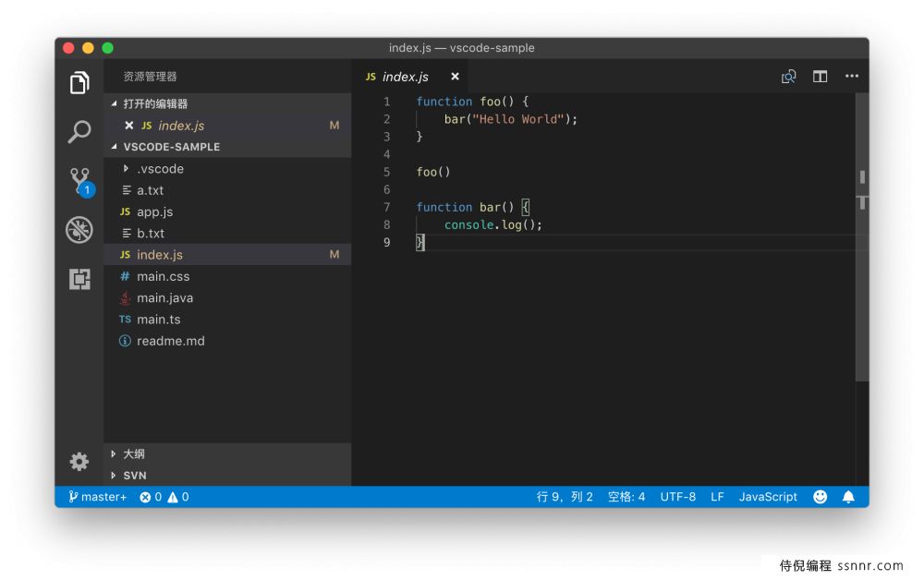The image size is (924, 580).
Task: Click the macOS green fullscreen button
Action: [107, 48]
